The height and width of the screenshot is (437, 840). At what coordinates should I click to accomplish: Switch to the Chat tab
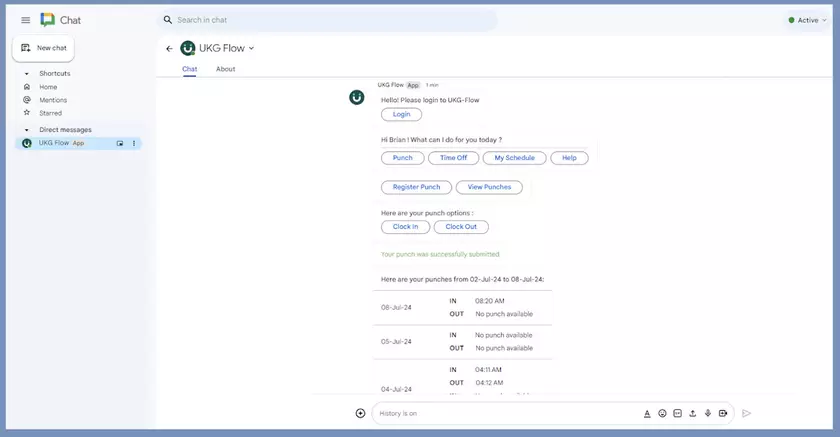click(x=190, y=69)
